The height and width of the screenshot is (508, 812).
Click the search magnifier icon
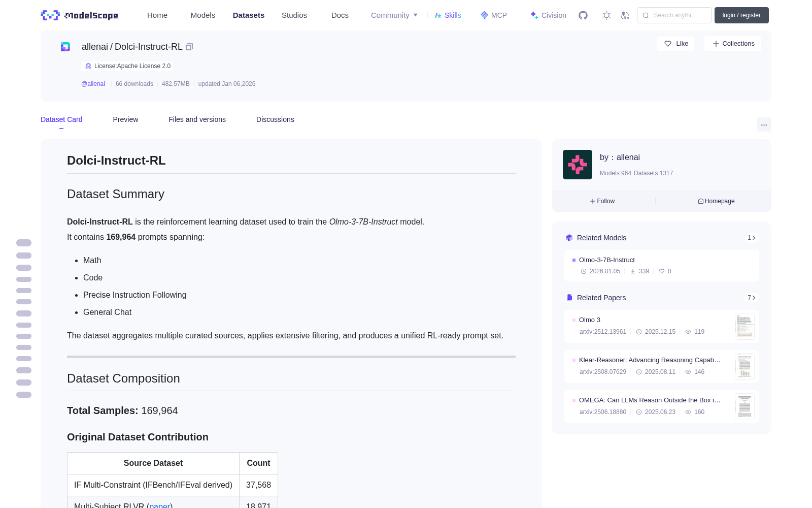(x=646, y=15)
